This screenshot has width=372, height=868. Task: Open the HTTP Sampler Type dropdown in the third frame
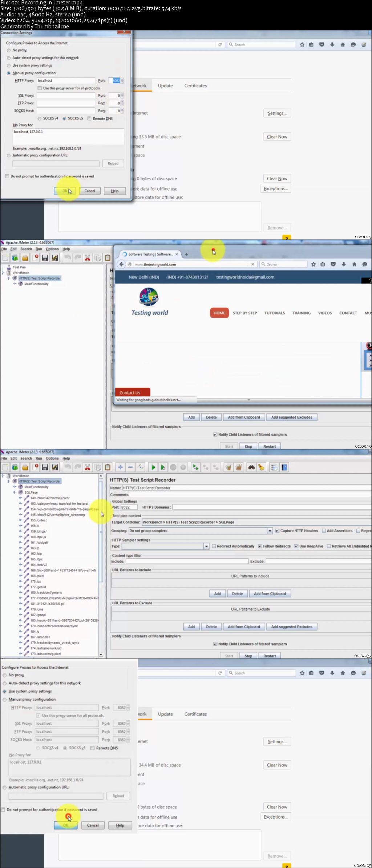click(x=206, y=546)
